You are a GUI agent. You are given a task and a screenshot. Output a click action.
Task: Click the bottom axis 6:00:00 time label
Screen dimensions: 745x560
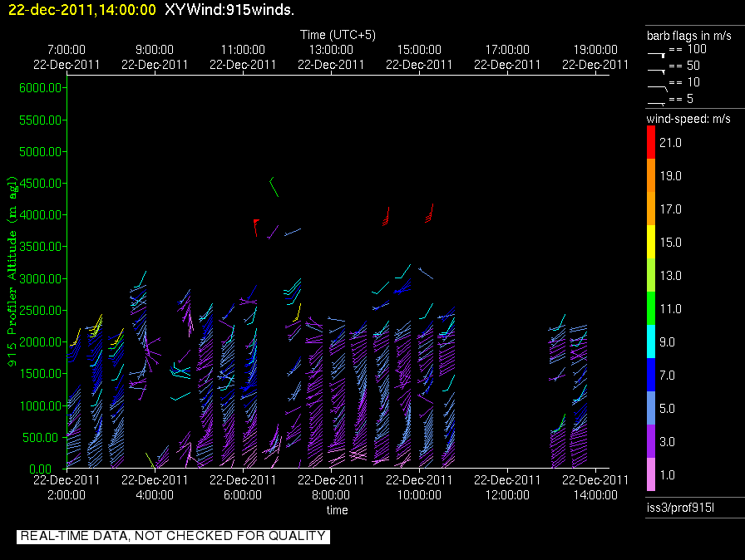coord(243,495)
